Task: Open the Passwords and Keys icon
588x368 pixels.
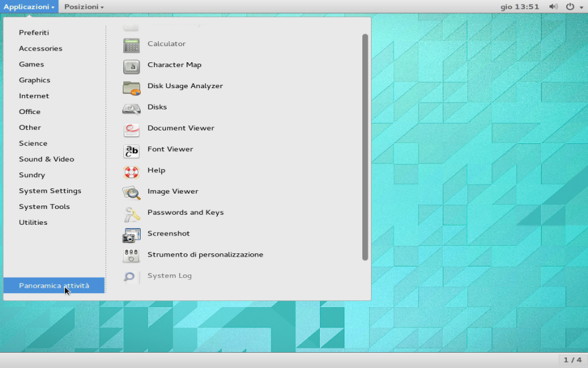Action: [131, 214]
